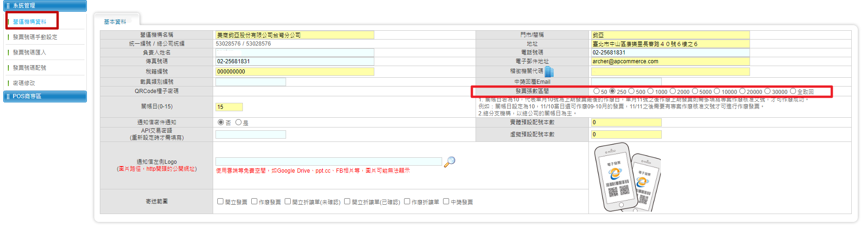Tick the 中獎發票 checkbox
868x228 pixels.
pyautogui.click(x=446, y=201)
